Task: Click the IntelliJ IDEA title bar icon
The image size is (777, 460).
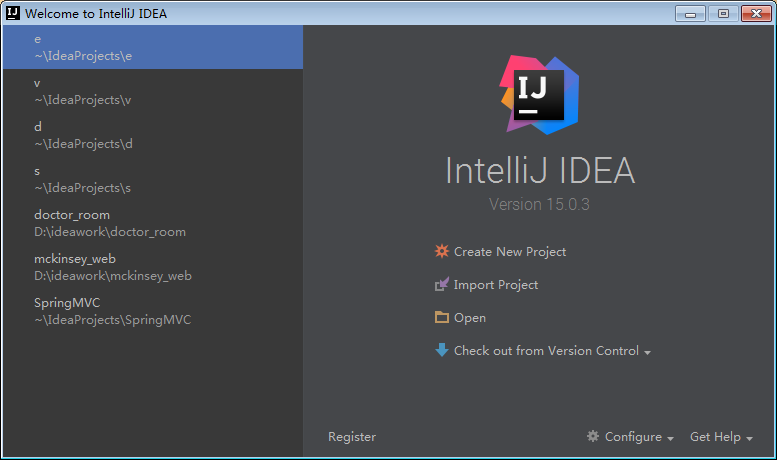Action: tap(13, 13)
